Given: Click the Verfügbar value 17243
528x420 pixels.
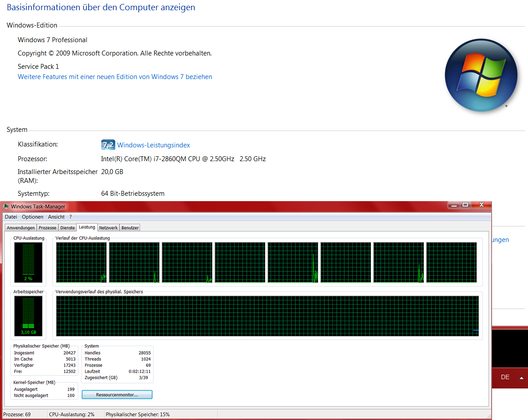Looking at the screenshot, I should coord(69,365).
